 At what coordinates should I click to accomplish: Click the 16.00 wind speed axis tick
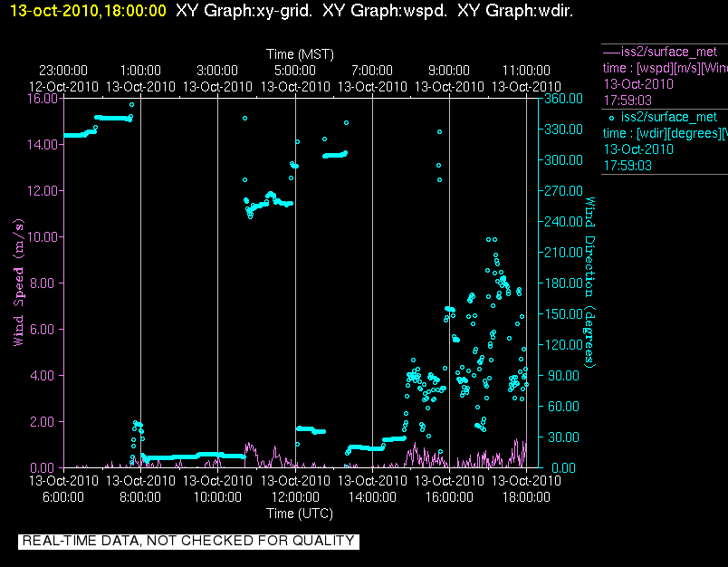pyautogui.click(x=43, y=99)
